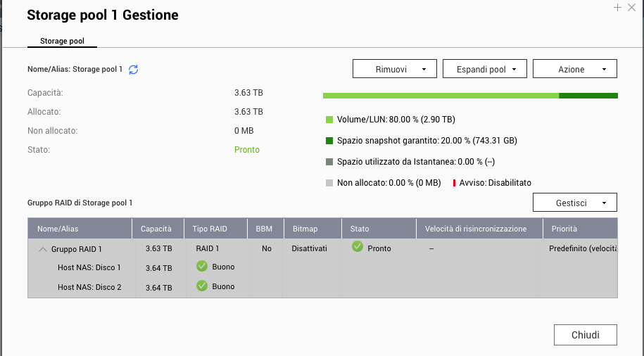Click the pool usage bar
Screen dimensions: 644x356
click(469, 96)
